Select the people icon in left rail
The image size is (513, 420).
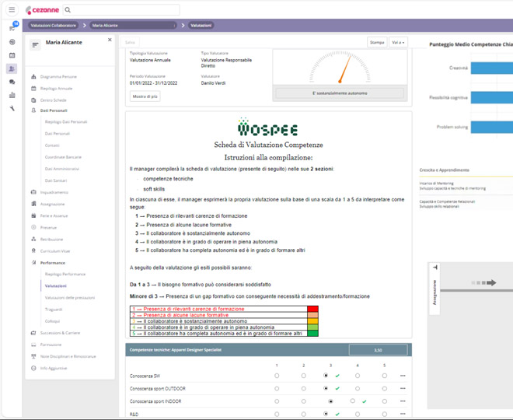tap(12, 68)
